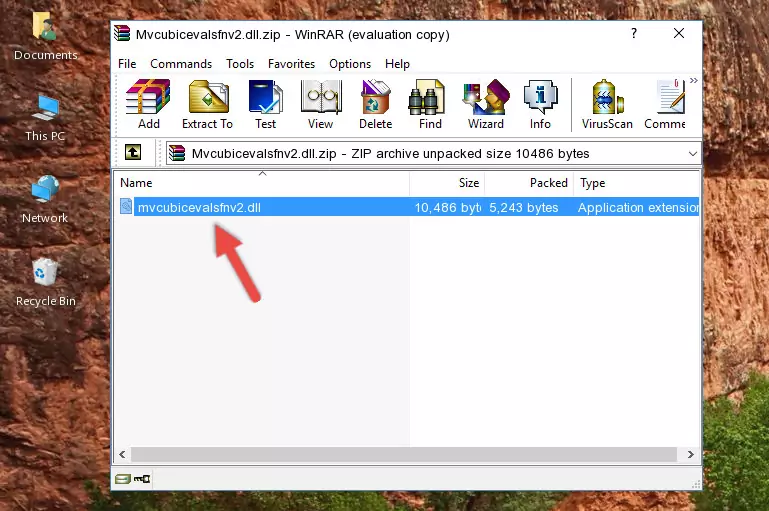
Task: Click the title bar help question mark
Action: click(634, 33)
